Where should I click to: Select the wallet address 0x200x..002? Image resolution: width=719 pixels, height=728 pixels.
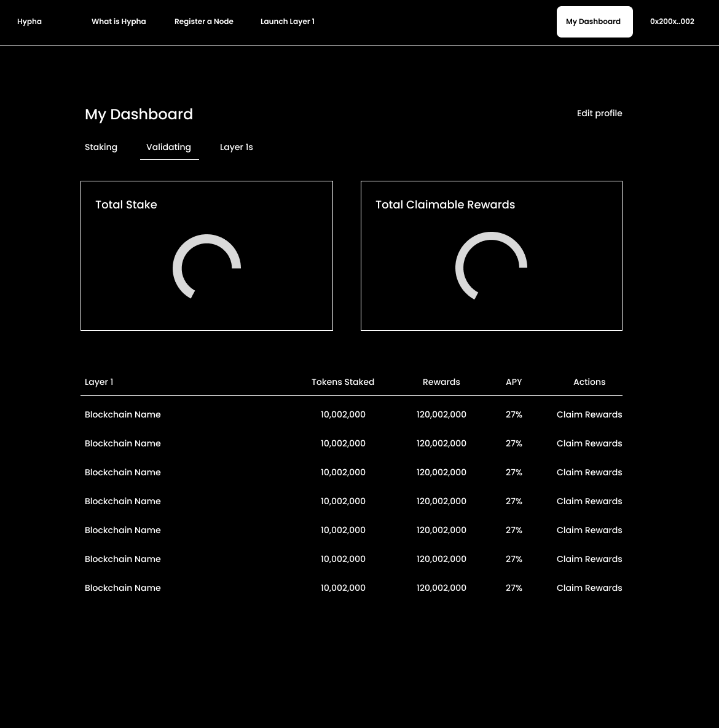(672, 22)
